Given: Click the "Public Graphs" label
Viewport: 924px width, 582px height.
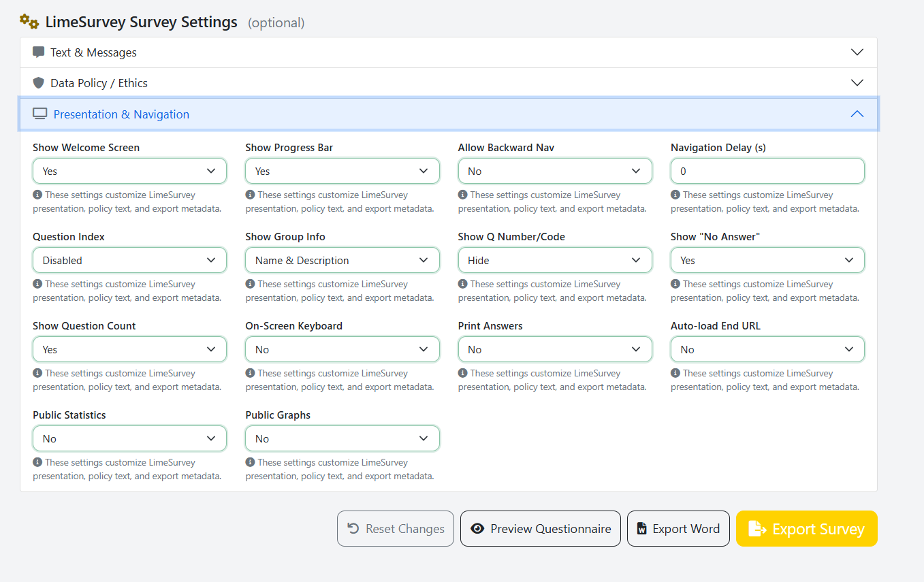Looking at the screenshot, I should 278,415.
